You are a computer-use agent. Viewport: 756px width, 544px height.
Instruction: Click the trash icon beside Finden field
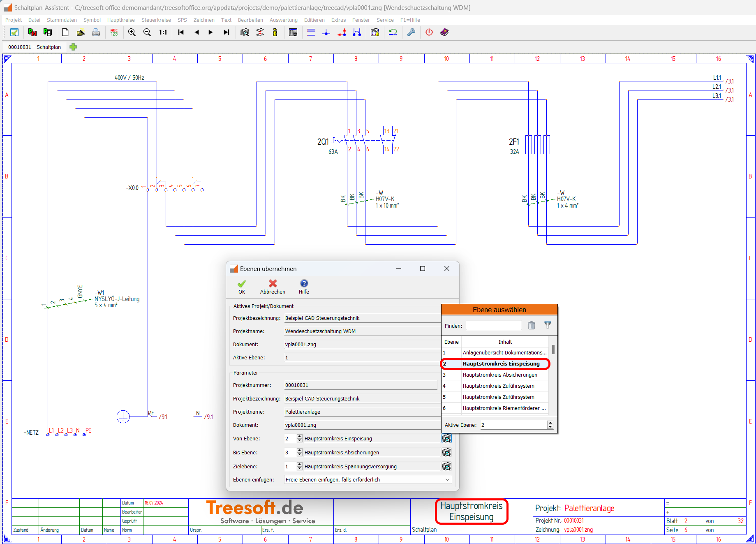(x=532, y=326)
